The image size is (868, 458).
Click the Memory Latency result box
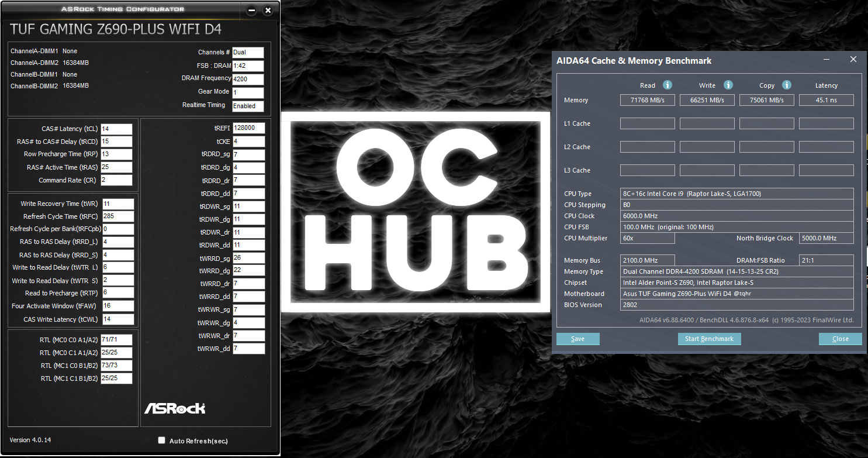click(826, 100)
